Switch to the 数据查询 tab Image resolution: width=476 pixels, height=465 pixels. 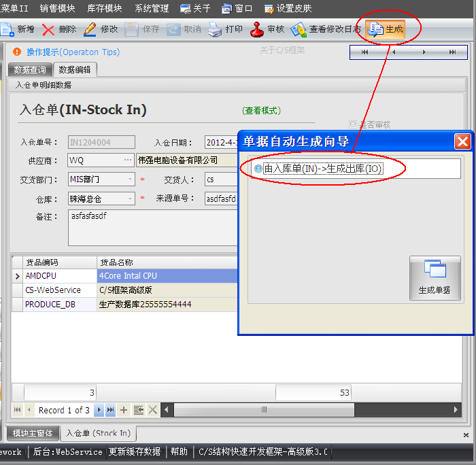[x=30, y=69]
